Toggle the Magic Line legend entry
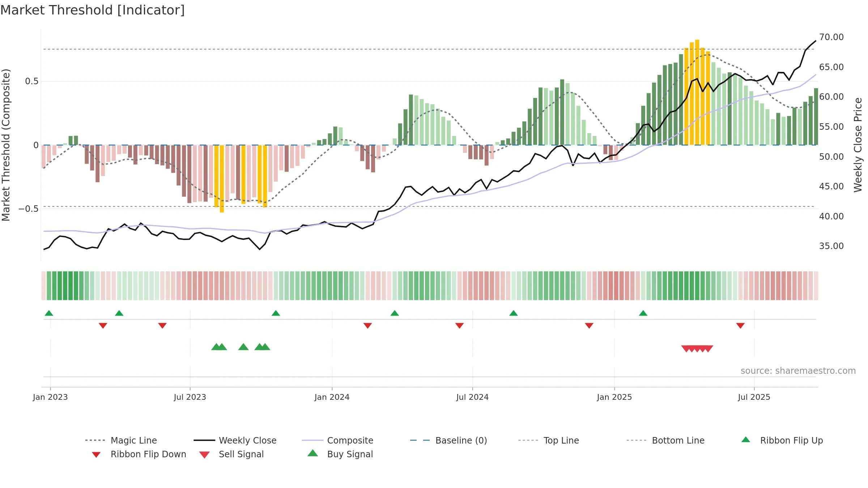This screenshot has width=868, height=488. pyautogui.click(x=121, y=440)
